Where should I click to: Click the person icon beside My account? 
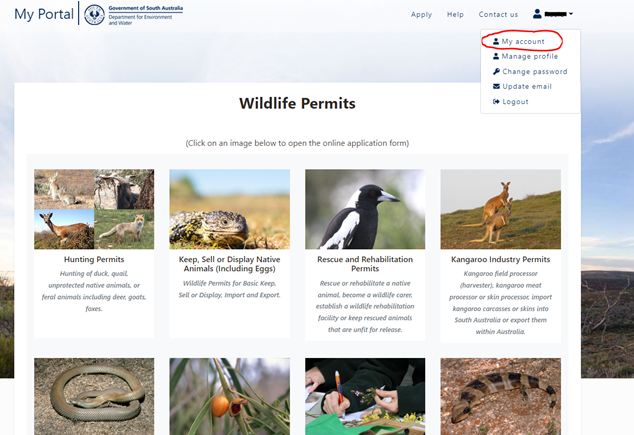coord(495,42)
